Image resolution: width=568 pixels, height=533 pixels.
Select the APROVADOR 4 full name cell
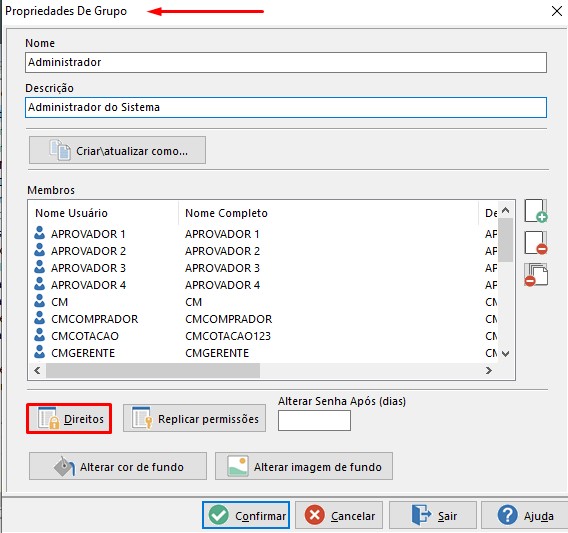tap(222, 285)
